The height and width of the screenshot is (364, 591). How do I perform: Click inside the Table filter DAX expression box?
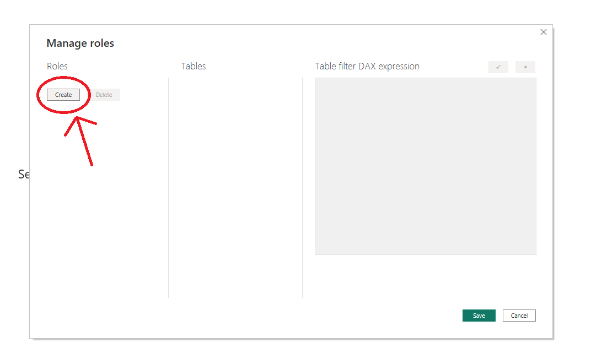click(425, 165)
